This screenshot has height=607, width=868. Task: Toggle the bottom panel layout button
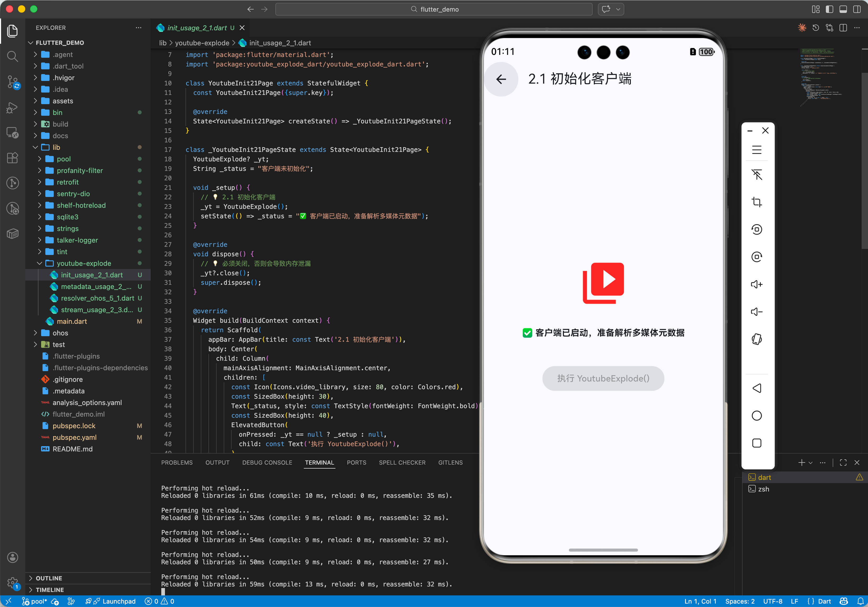[843, 9]
